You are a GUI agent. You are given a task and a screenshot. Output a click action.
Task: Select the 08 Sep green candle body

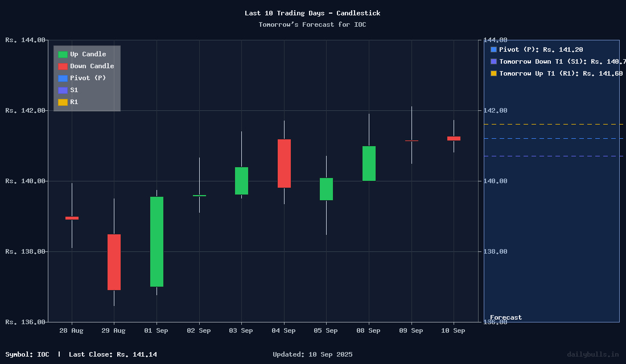369,164
